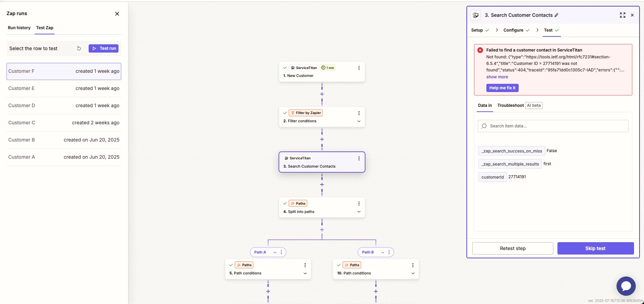Open three-dot menu on step 5 Path conditions
This screenshot has height=304, width=644.
coord(305,265)
